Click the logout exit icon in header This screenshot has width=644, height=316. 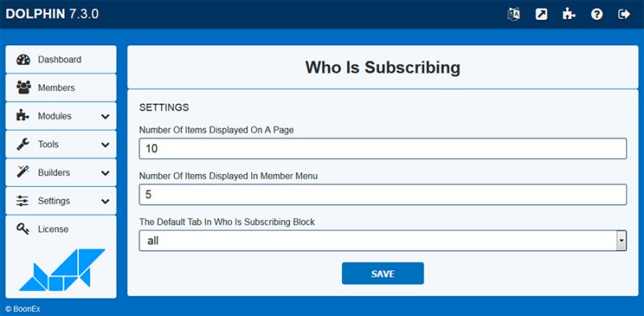(624, 15)
